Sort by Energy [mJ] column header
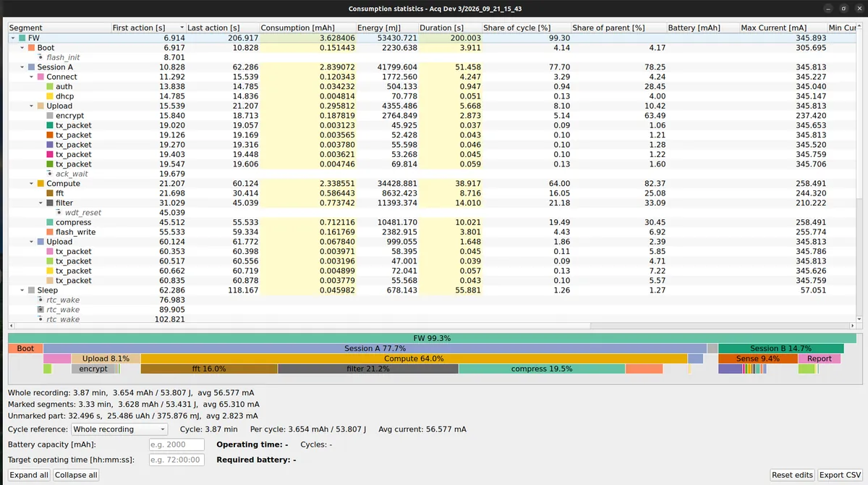868x485 pixels. pos(388,28)
